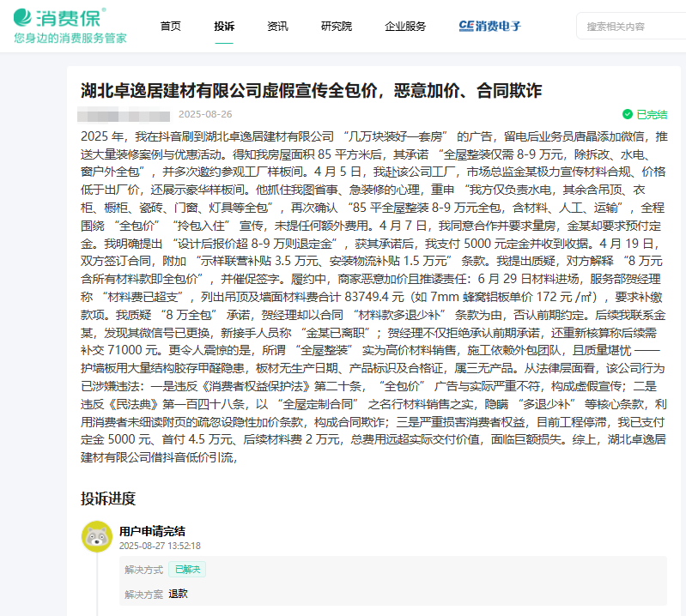Click the 消费保 logo
Screen dimensions: 686x616
pos(59,18)
